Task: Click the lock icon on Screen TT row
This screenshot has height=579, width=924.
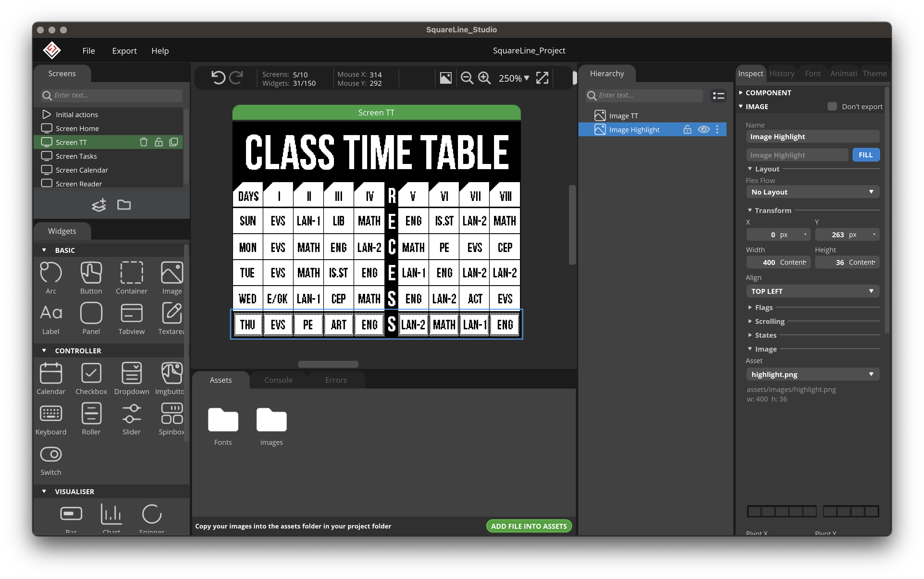Action: [159, 142]
